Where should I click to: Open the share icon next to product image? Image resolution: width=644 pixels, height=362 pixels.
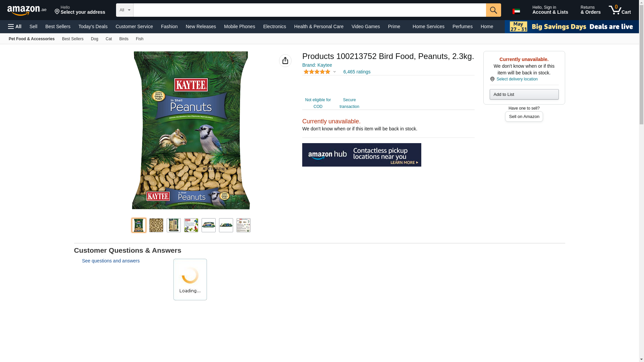tap(285, 61)
